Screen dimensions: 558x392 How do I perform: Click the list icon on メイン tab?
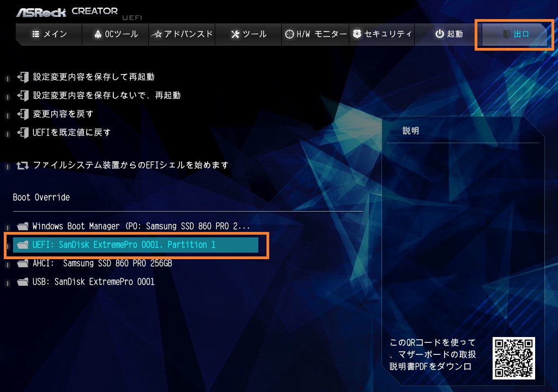tap(35, 34)
